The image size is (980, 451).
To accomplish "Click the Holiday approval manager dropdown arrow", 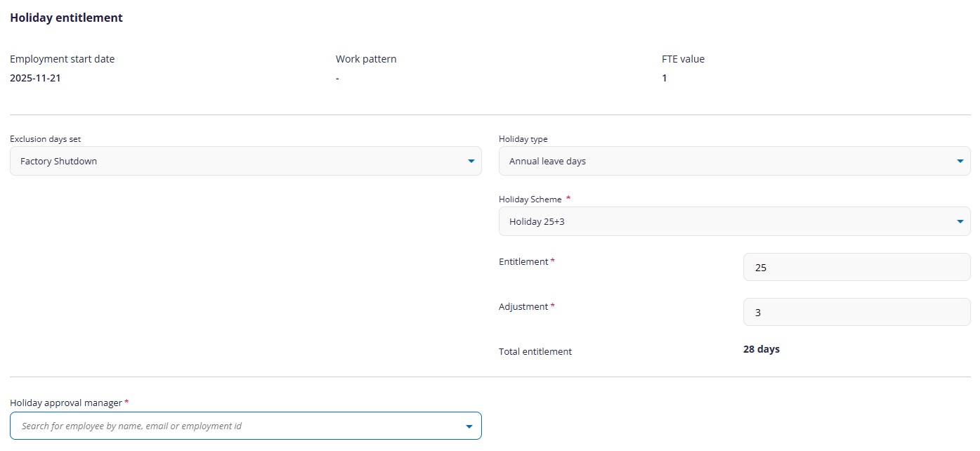I will (469, 426).
